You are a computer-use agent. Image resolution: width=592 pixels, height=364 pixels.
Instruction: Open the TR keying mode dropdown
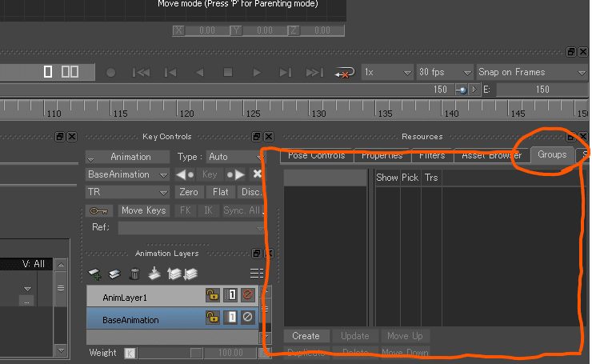pos(128,192)
